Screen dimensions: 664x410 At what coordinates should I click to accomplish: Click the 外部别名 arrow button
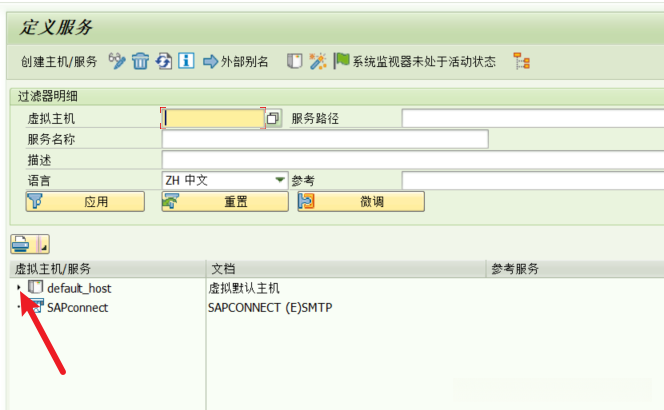click(235, 62)
